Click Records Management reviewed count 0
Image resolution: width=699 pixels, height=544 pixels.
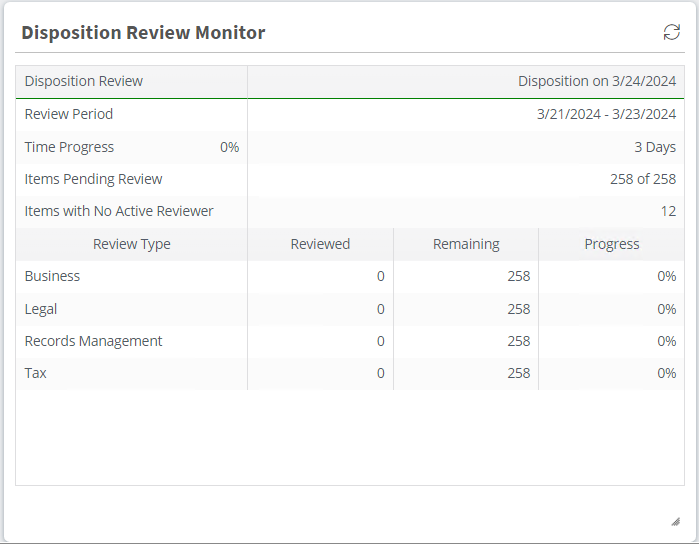pos(380,341)
